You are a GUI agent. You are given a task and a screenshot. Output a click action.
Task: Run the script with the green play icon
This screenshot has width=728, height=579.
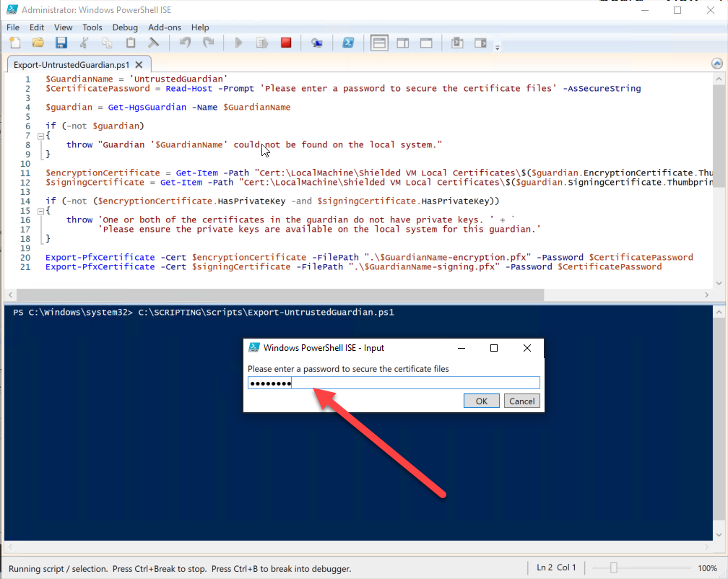238,43
